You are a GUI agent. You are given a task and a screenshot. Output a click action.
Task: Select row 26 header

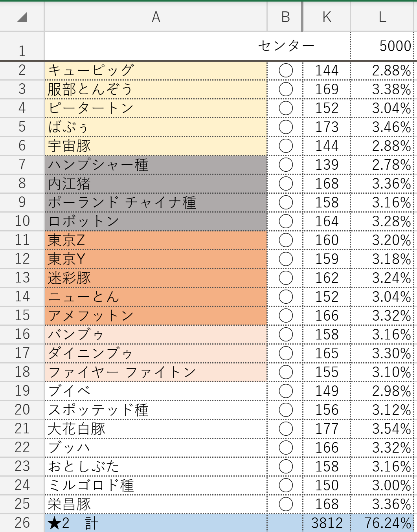pos(22,523)
